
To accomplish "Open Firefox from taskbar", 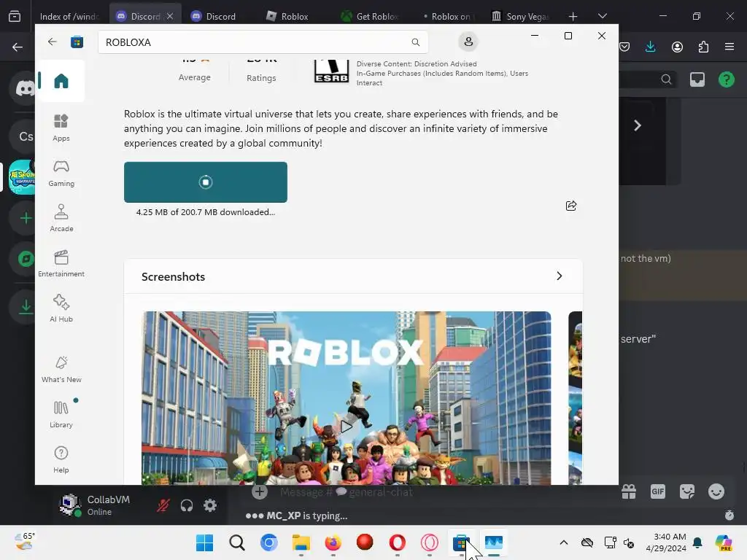I will click(x=333, y=542).
